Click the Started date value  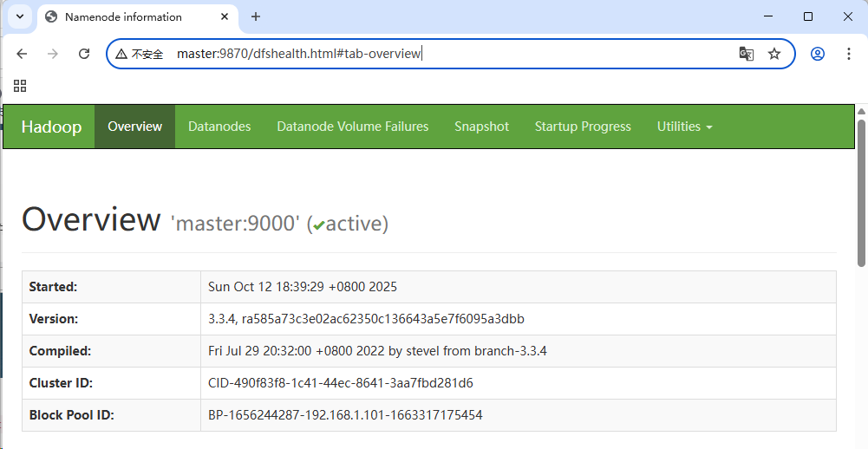click(303, 287)
